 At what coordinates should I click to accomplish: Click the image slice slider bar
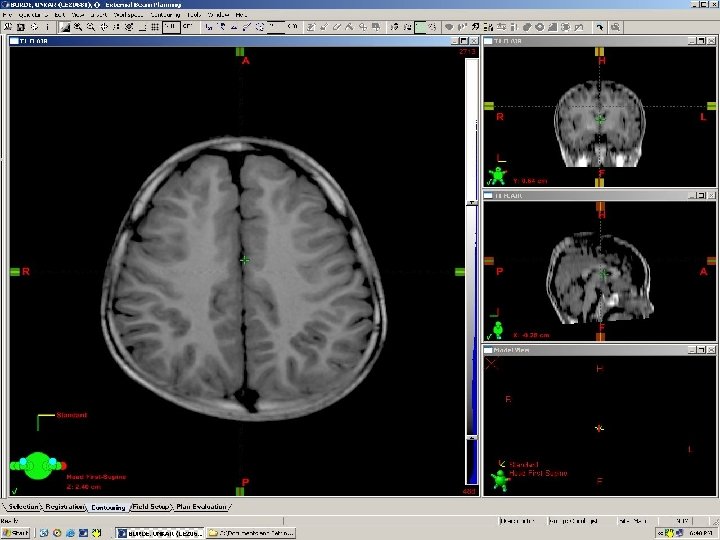pyautogui.click(x=472, y=271)
